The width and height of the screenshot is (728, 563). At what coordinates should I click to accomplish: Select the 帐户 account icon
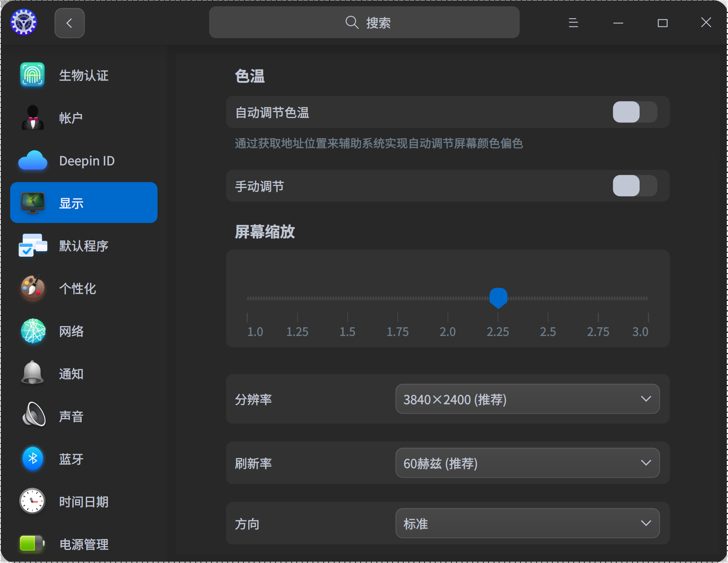pos(32,117)
